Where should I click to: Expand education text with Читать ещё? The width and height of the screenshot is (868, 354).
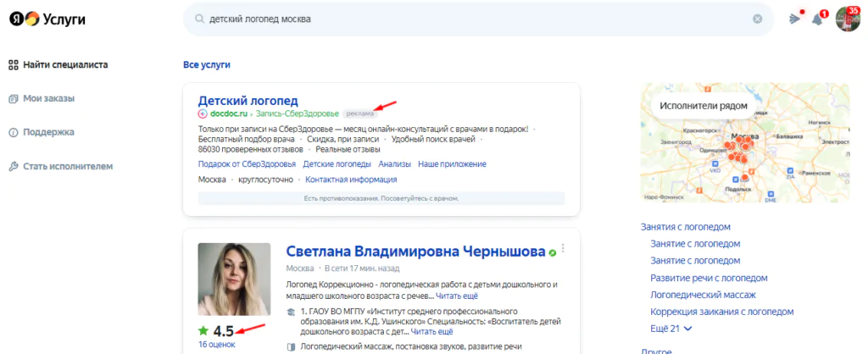pyautogui.click(x=431, y=332)
